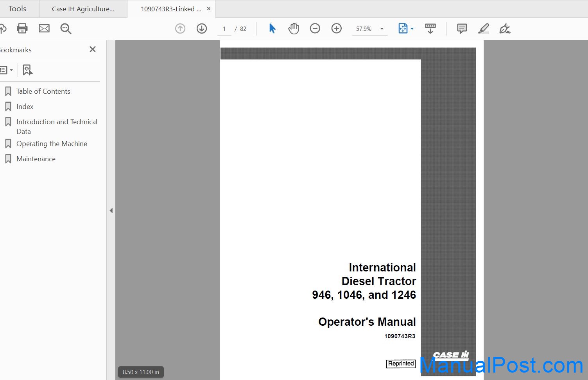Open the scrolling mode keyboard icon
588x380 pixels.
point(430,29)
